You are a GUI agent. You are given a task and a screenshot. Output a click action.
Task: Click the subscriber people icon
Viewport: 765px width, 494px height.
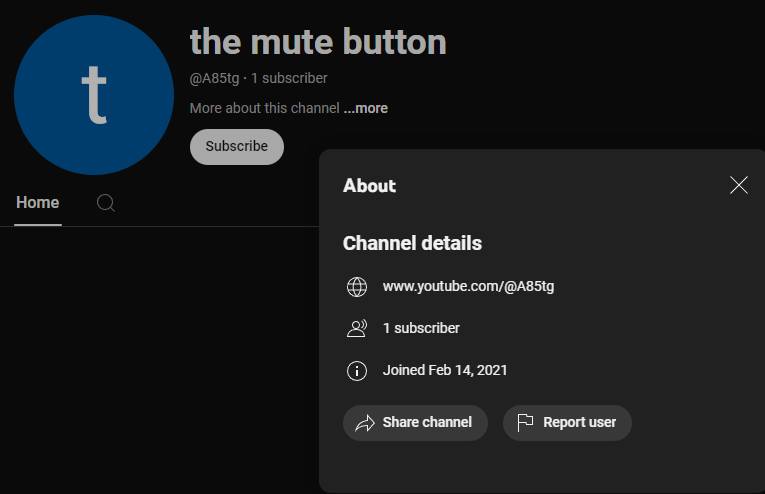tap(357, 328)
